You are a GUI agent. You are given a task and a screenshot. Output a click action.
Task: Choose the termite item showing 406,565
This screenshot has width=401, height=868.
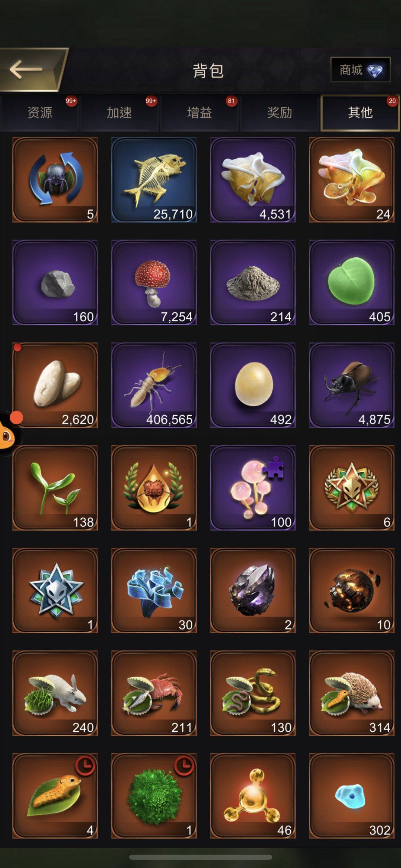tap(154, 385)
